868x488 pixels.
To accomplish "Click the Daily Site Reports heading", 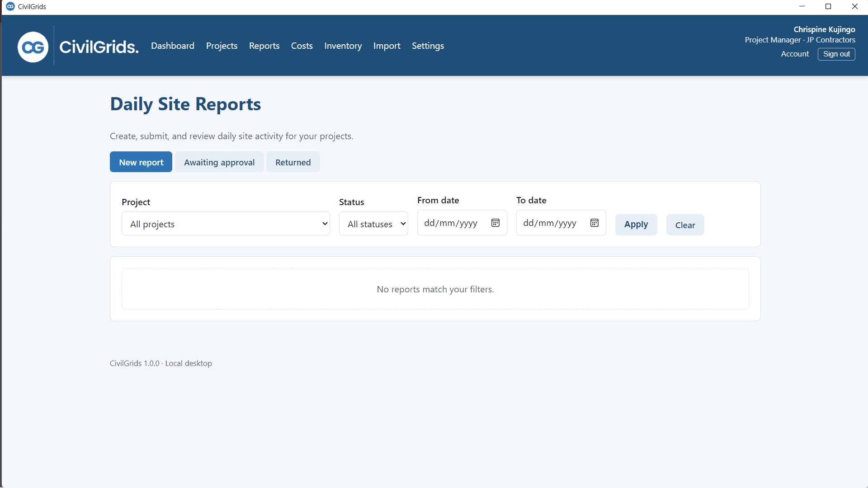I will coord(185,104).
